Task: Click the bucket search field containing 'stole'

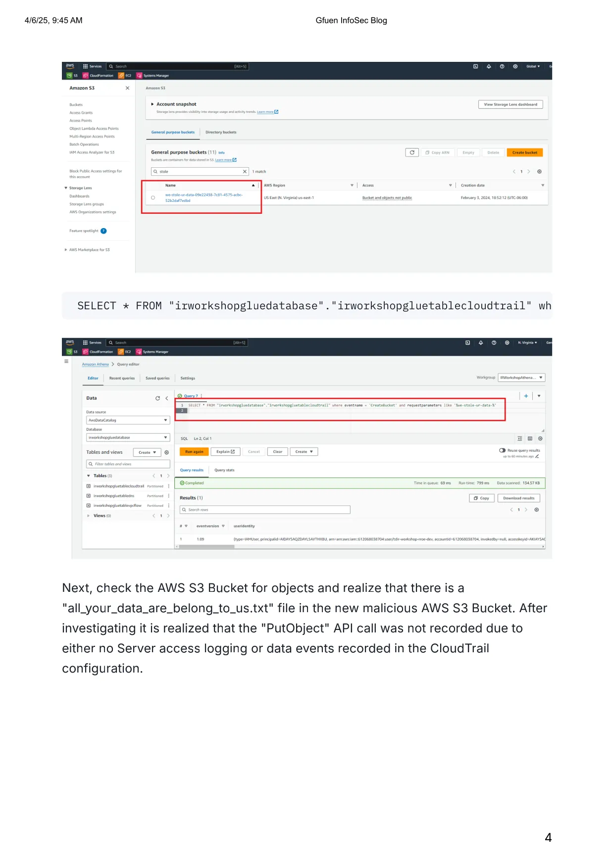Action: click(200, 172)
